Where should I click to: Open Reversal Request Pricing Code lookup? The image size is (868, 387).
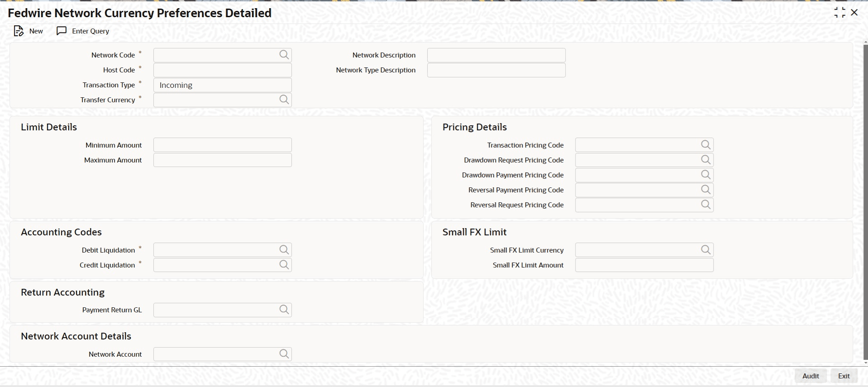pos(706,205)
